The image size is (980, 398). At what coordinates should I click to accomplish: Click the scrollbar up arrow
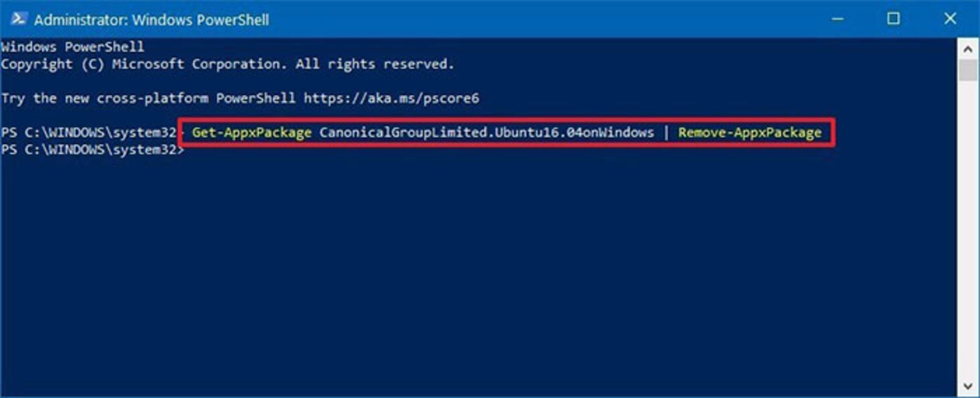coord(968,50)
